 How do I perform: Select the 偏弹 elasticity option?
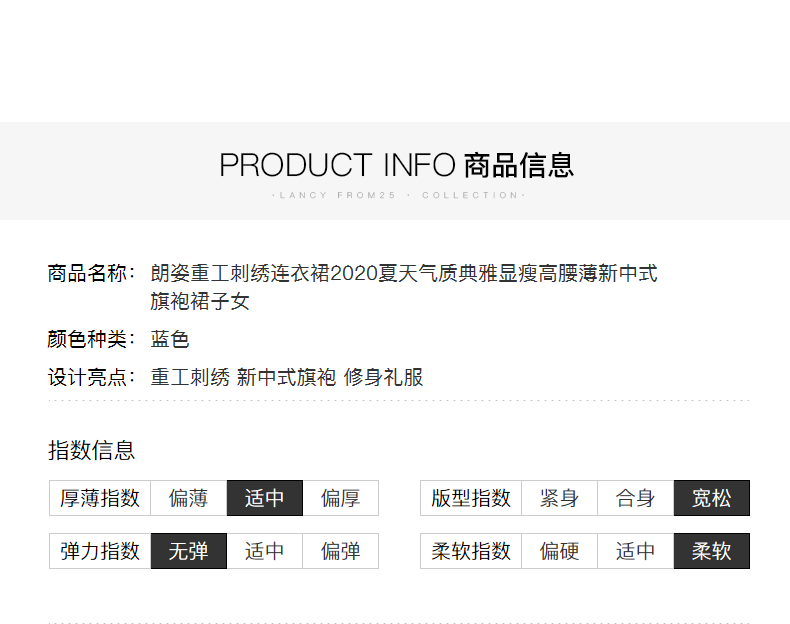[341, 551]
